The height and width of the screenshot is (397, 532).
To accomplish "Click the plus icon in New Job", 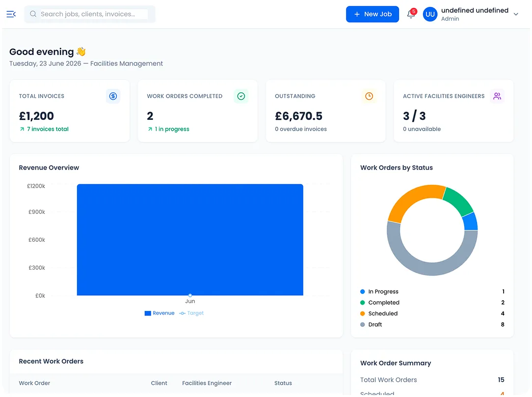I will click(357, 14).
